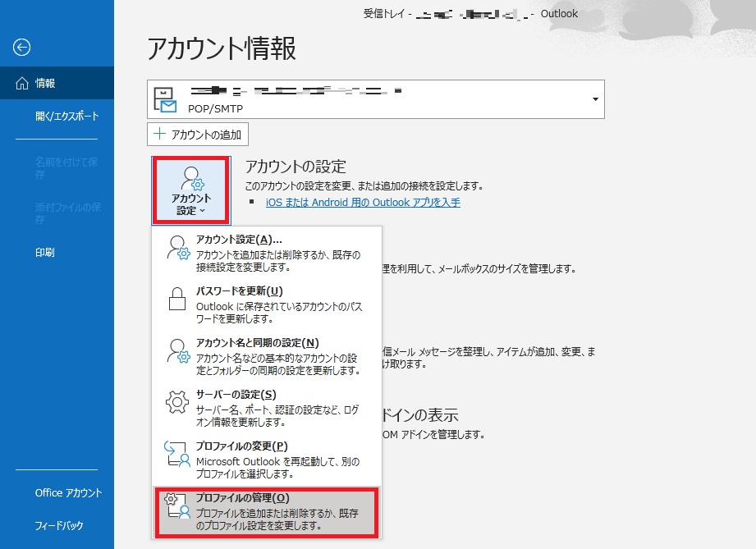Viewport: 756px width, 549px height.
Task: Click the icon beside アカウント設定(A)...
Action: coord(178,248)
